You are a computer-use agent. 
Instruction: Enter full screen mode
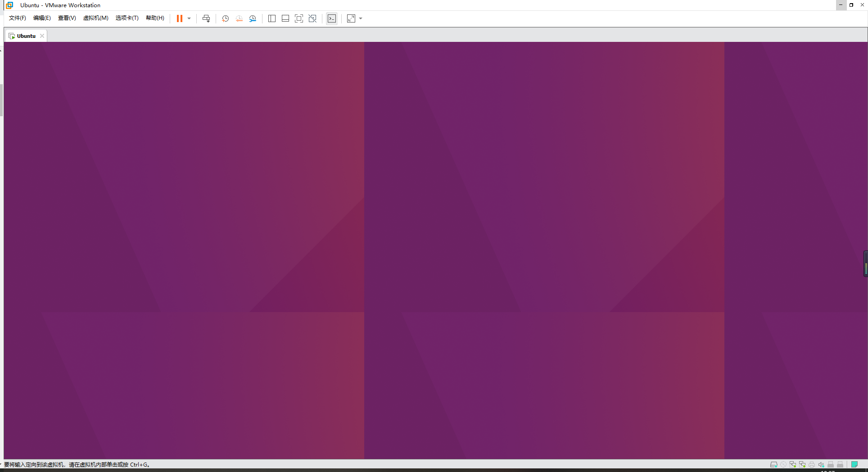click(299, 18)
